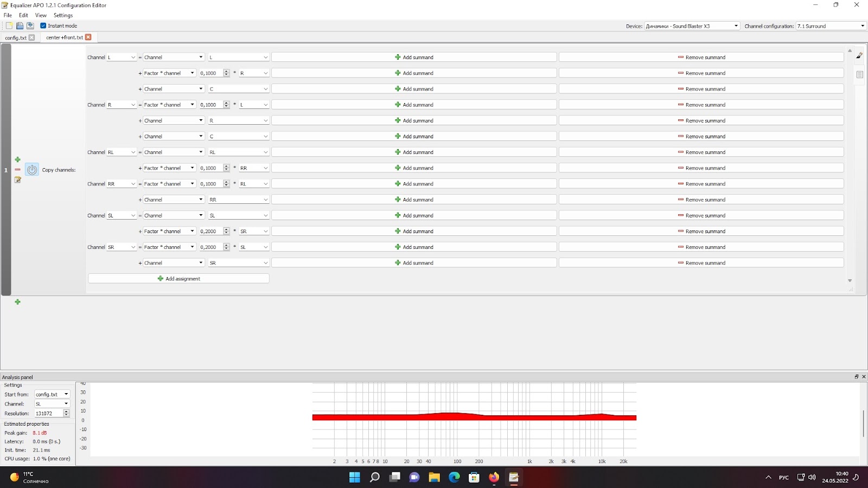Click the Add assignment button
The image size is (868, 488).
click(x=178, y=278)
